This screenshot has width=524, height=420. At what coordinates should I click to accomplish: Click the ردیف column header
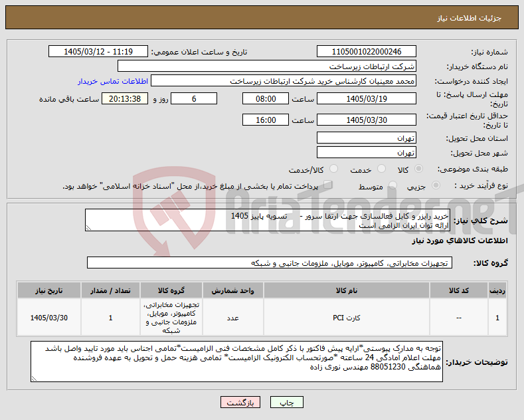(x=497, y=290)
